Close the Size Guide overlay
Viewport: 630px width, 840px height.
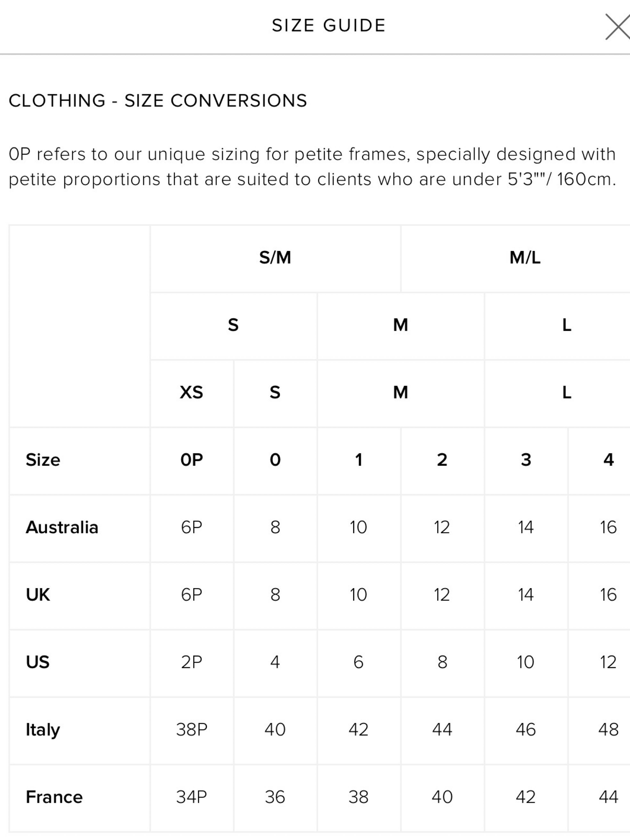click(617, 27)
